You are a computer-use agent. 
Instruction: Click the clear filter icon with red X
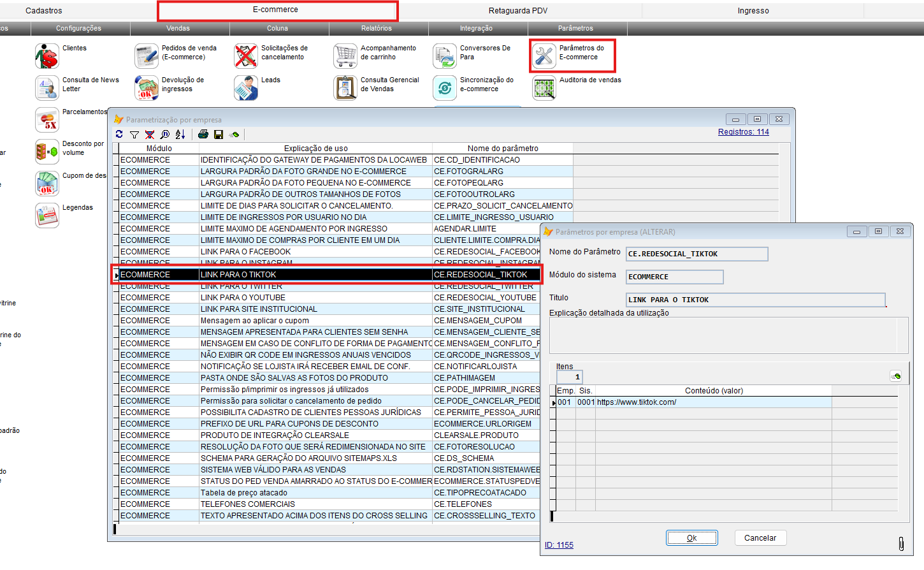point(150,135)
